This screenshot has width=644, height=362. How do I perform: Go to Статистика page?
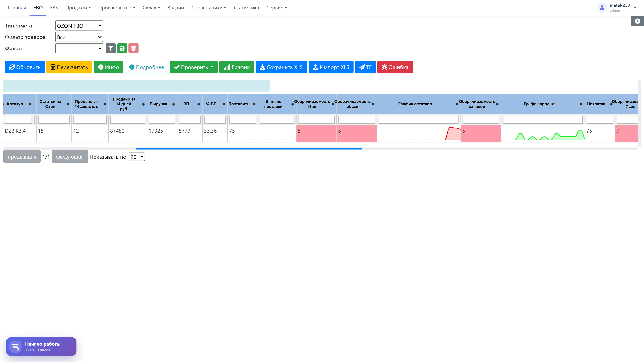(246, 8)
